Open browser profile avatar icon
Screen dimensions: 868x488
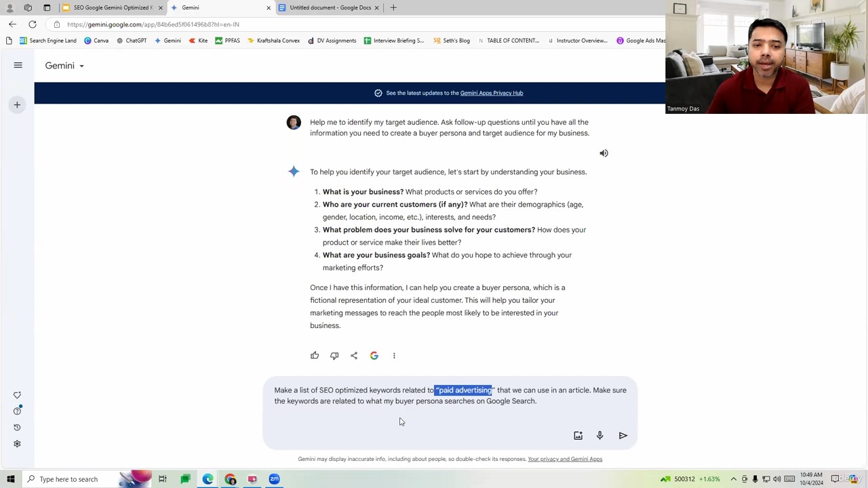tap(9, 7)
